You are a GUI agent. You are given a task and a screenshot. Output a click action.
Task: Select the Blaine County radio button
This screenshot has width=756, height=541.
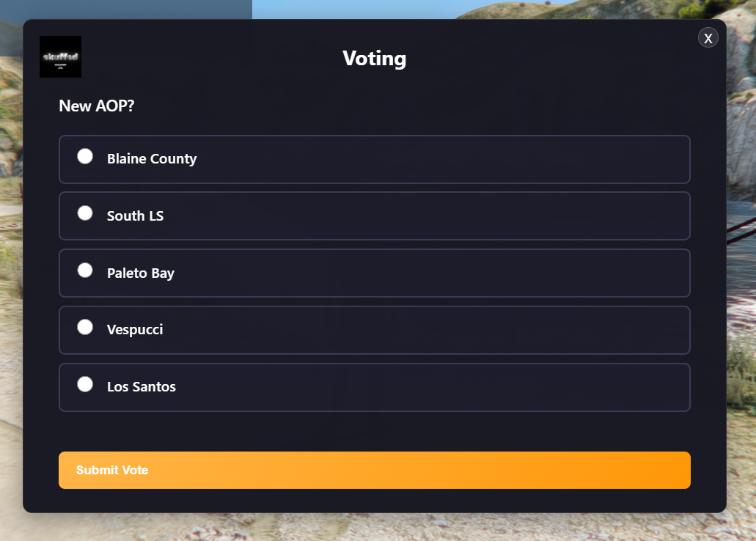[85, 156]
